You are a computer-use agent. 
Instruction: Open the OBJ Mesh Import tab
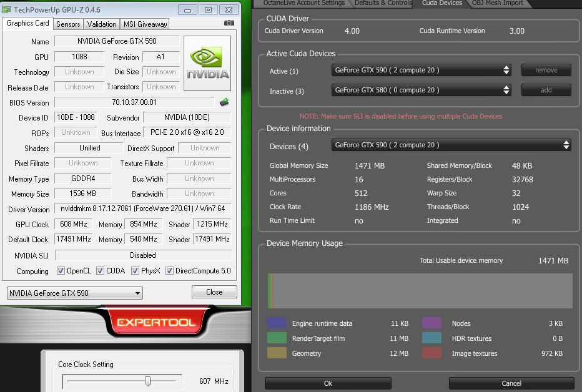(497, 3)
